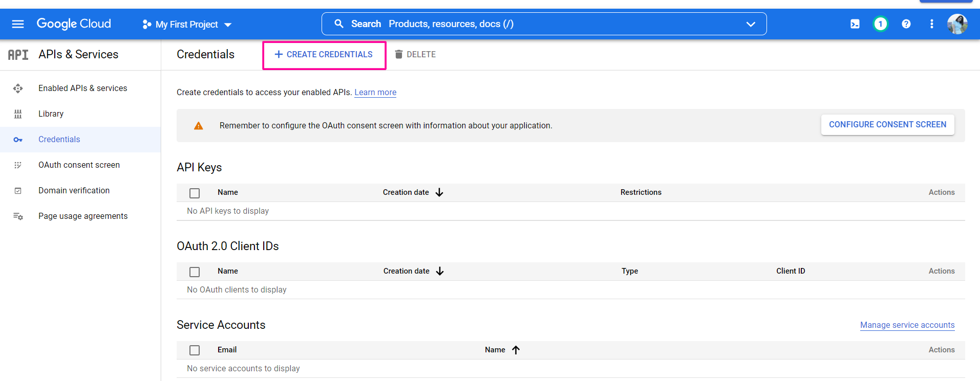
Task: Open Page usage agreements menu item
Action: pyautogui.click(x=83, y=216)
